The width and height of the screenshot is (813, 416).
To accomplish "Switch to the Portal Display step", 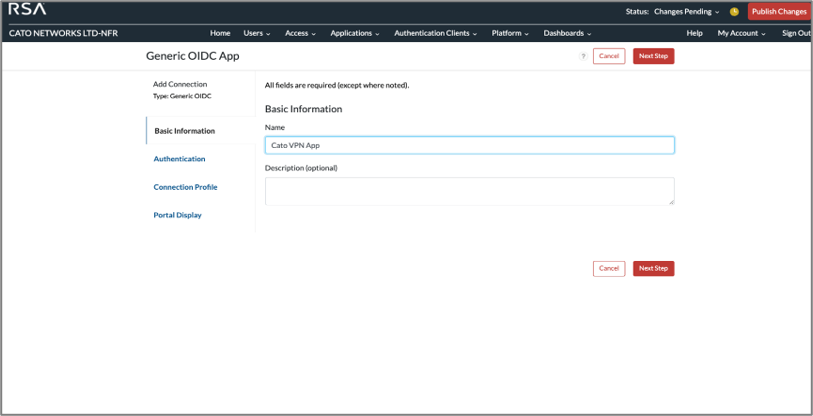I will point(177,215).
